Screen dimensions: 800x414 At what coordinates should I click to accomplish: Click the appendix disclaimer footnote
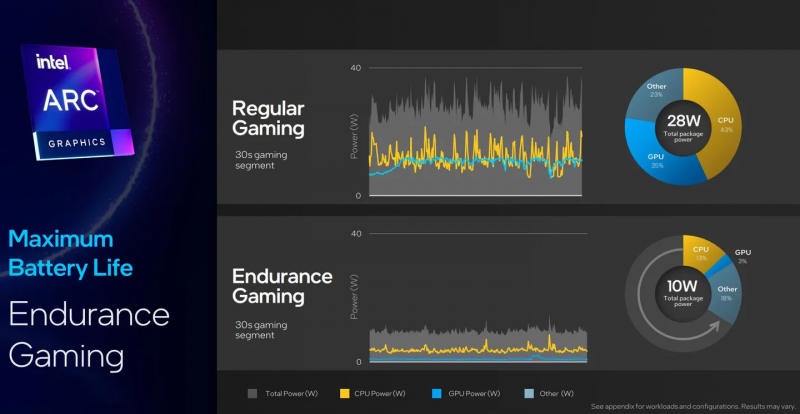pos(690,407)
